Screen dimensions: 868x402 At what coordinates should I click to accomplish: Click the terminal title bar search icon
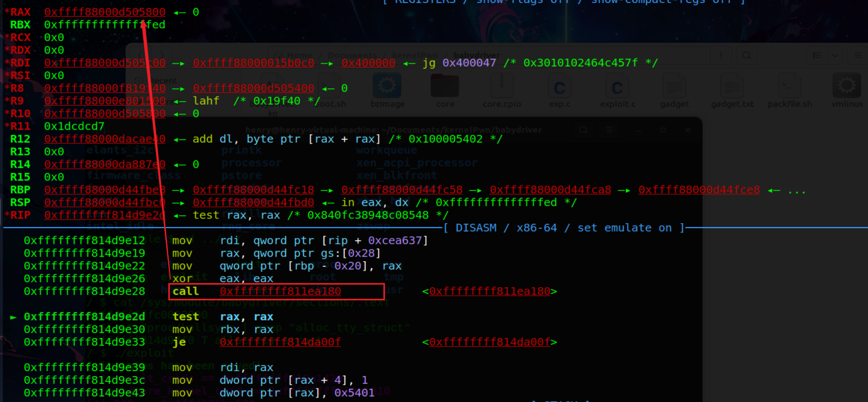[583, 130]
